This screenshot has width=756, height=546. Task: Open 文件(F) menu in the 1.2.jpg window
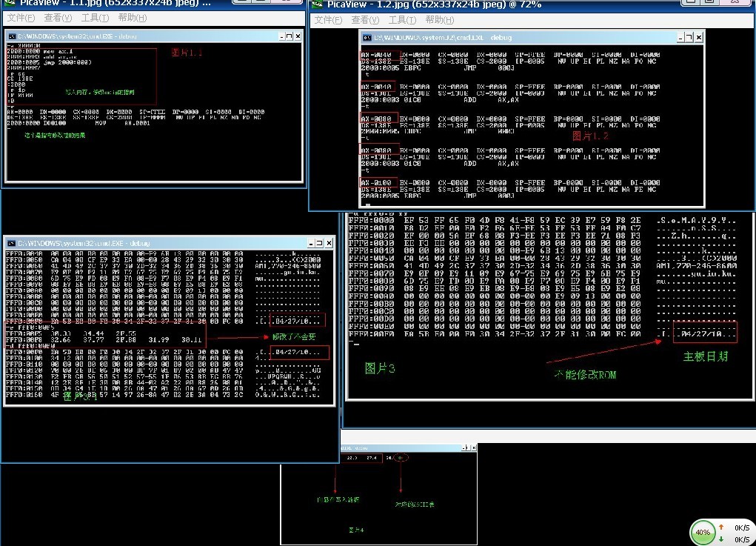click(x=328, y=20)
